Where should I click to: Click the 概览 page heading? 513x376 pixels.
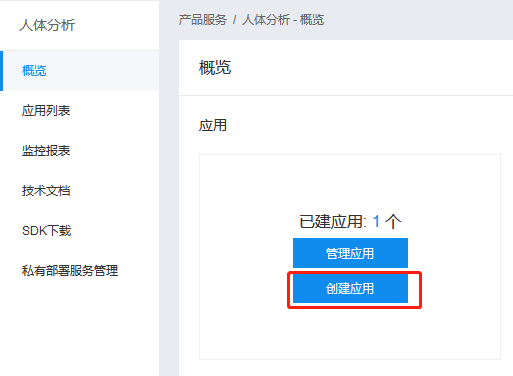pyautogui.click(x=215, y=68)
